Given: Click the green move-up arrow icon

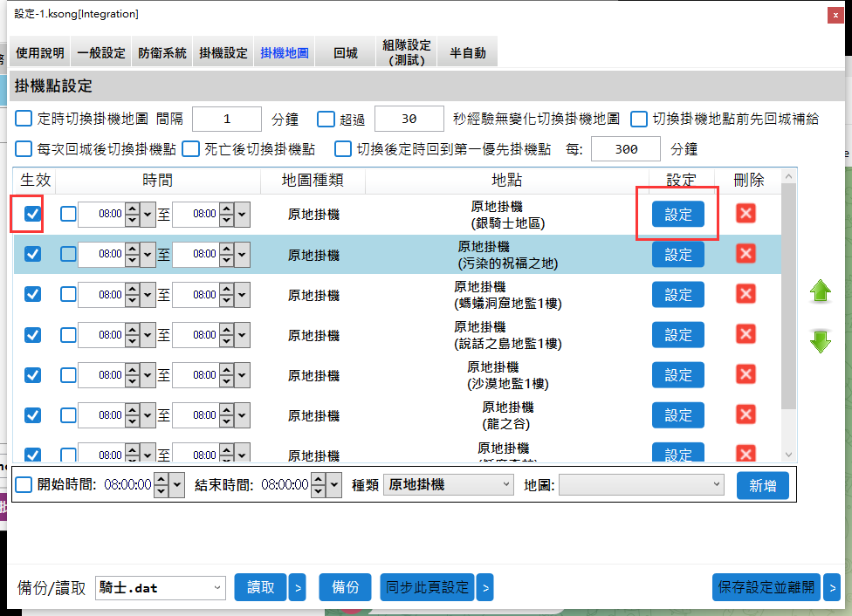Looking at the screenshot, I should 821,292.
